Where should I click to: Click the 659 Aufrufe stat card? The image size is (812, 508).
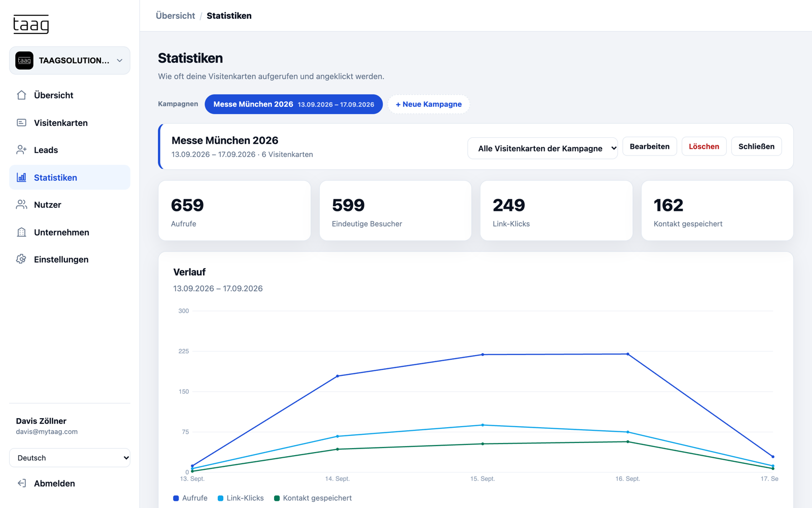click(234, 210)
